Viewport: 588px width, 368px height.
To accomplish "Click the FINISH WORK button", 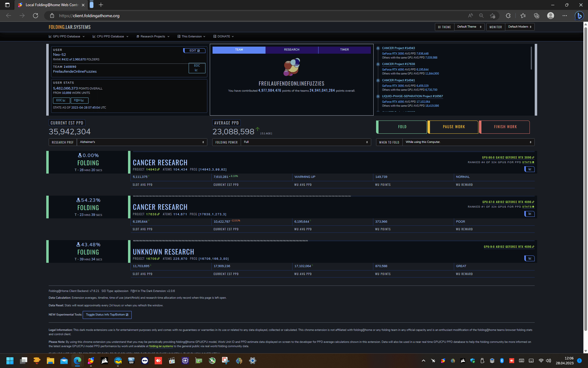I will pyautogui.click(x=505, y=127).
